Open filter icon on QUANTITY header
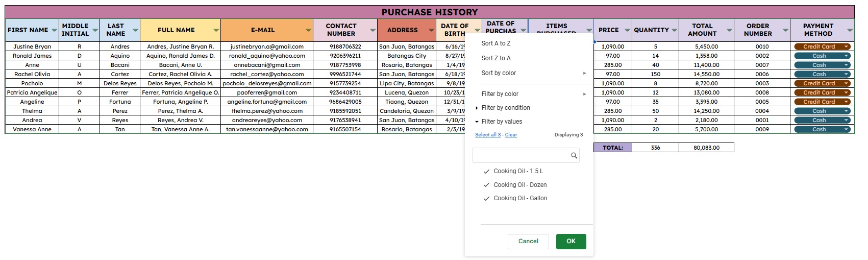Viewport: 868px width, 260px height. (x=674, y=31)
